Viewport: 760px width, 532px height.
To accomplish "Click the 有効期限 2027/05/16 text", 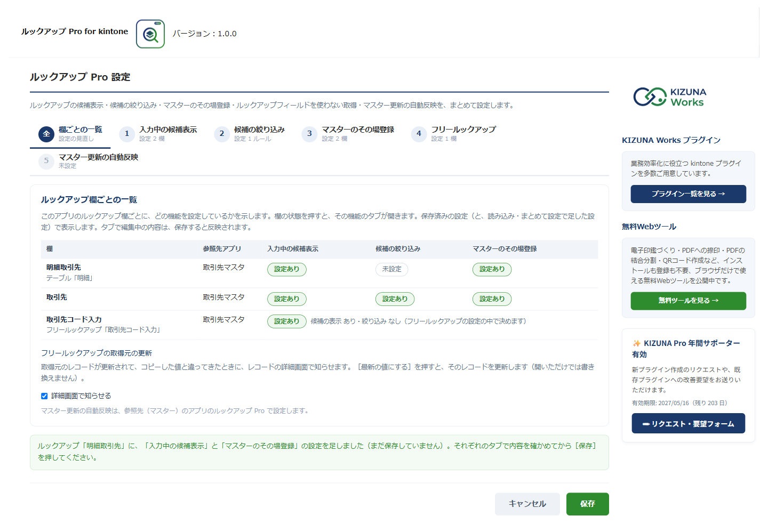I will (679, 403).
